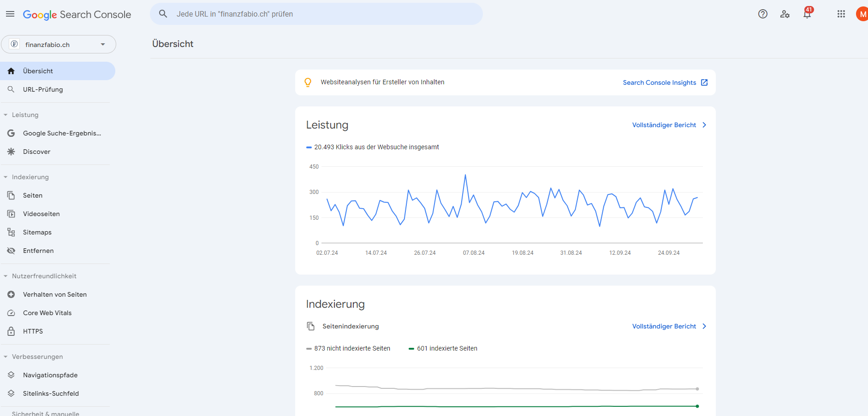Click the chevron next to Leistung Vollständiger Bericht
868x416 pixels.
[x=704, y=125]
